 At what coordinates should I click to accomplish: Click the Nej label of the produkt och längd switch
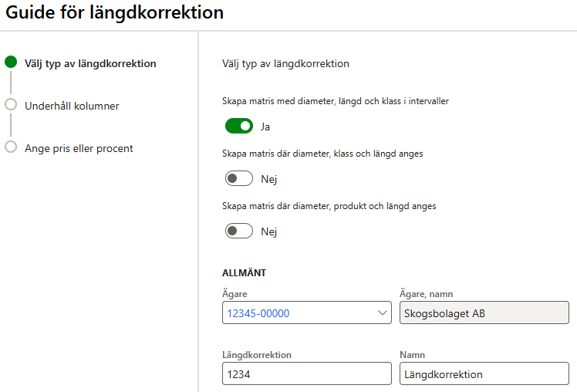(268, 231)
